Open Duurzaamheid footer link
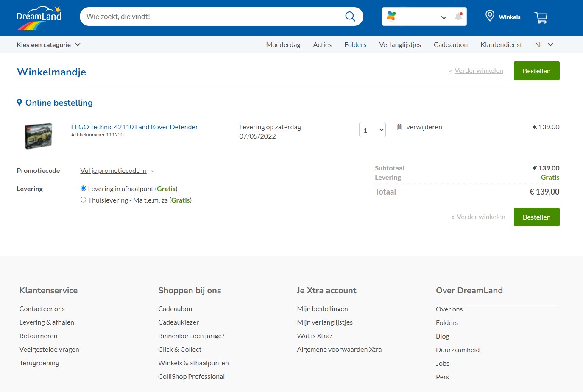 click(457, 350)
